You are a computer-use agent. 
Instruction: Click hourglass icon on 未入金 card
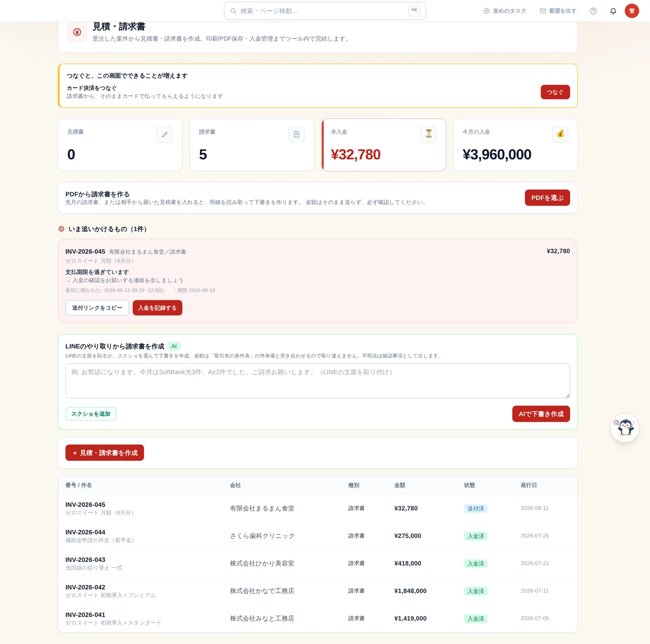(428, 134)
